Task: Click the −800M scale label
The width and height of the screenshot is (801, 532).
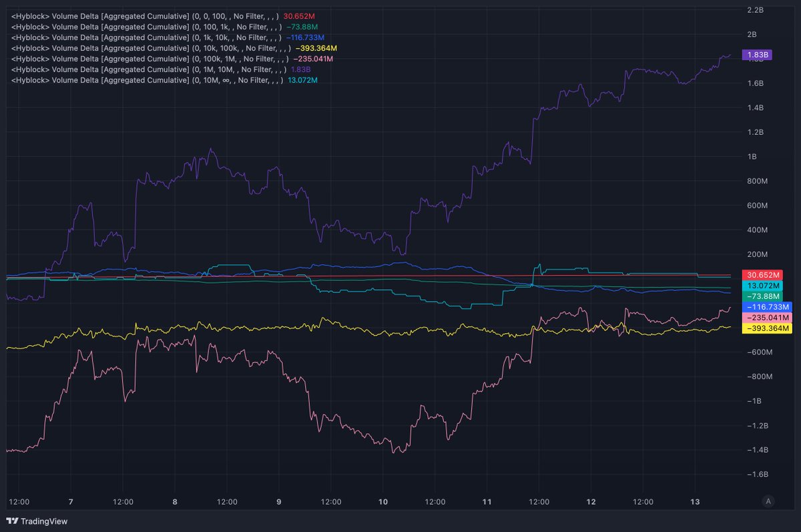Action: (760, 377)
